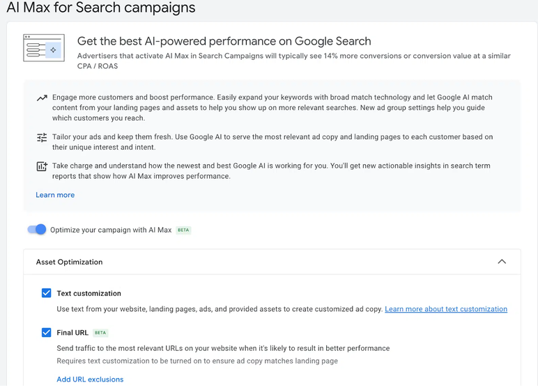This screenshot has height=392, width=538.
Task: Toggle the Optimize your campaign with AI Max switch
Action: pyautogui.click(x=37, y=230)
